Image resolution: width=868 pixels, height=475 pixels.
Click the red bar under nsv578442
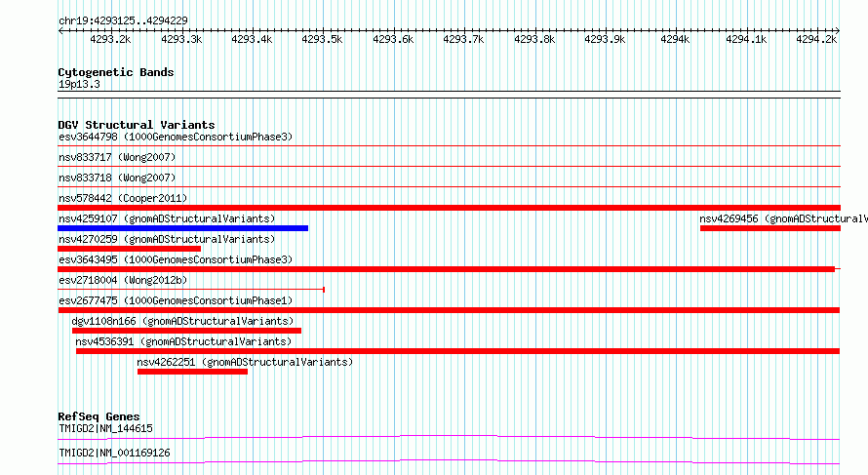449,208
